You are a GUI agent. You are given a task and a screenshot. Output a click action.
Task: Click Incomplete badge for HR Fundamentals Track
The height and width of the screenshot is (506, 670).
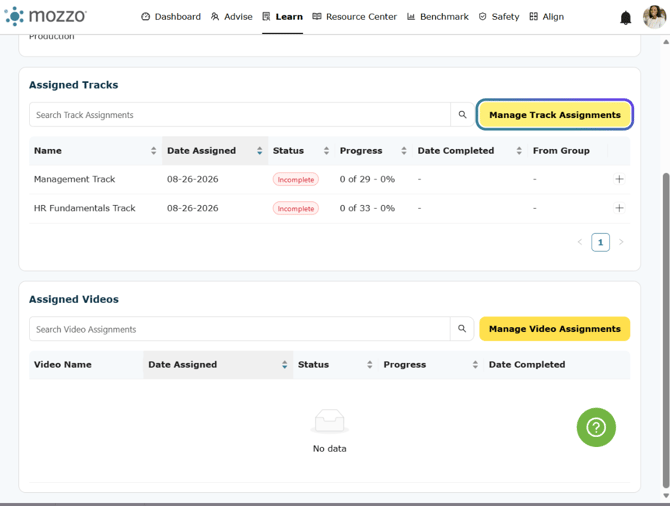click(296, 209)
